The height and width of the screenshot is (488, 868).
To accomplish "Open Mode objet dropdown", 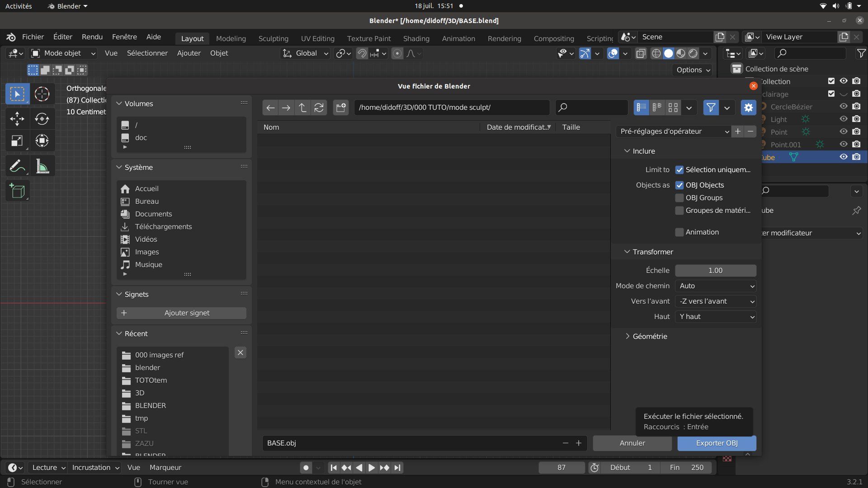I will tap(63, 53).
